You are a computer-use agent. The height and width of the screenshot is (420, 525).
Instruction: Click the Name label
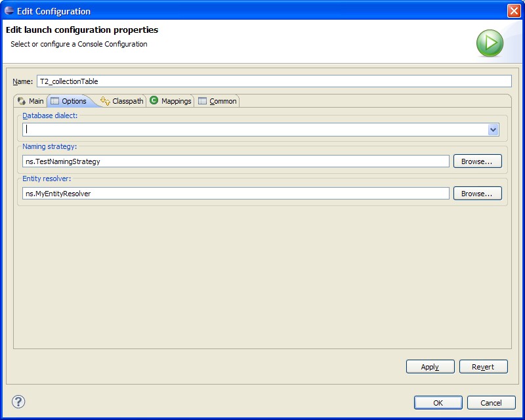(x=22, y=81)
